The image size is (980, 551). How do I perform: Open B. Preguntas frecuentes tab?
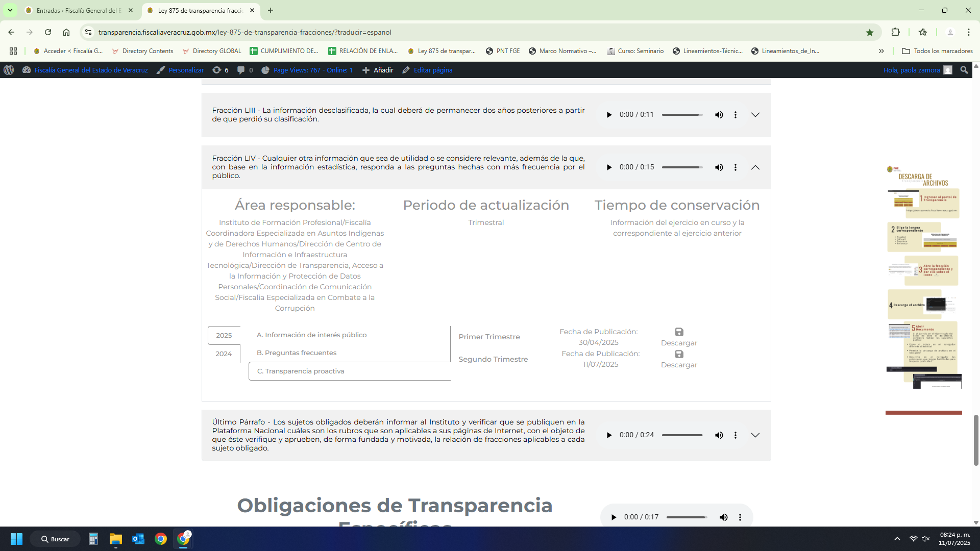(297, 353)
